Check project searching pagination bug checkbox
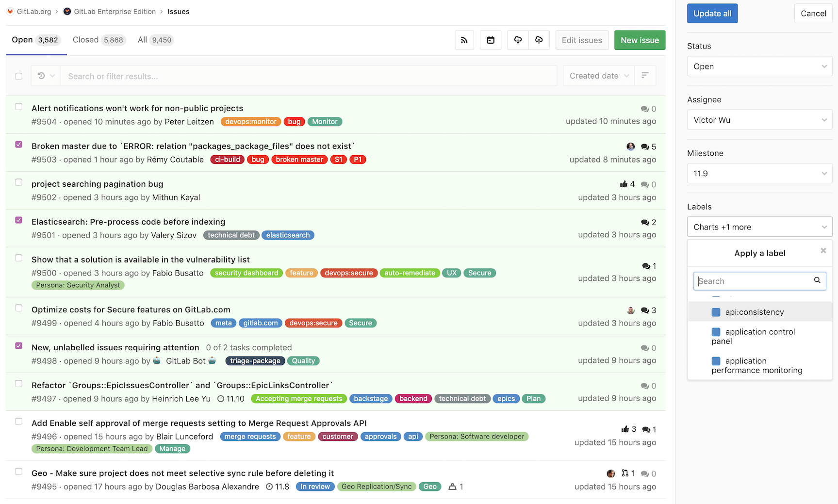Viewport: 838px width, 504px height. [18, 182]
